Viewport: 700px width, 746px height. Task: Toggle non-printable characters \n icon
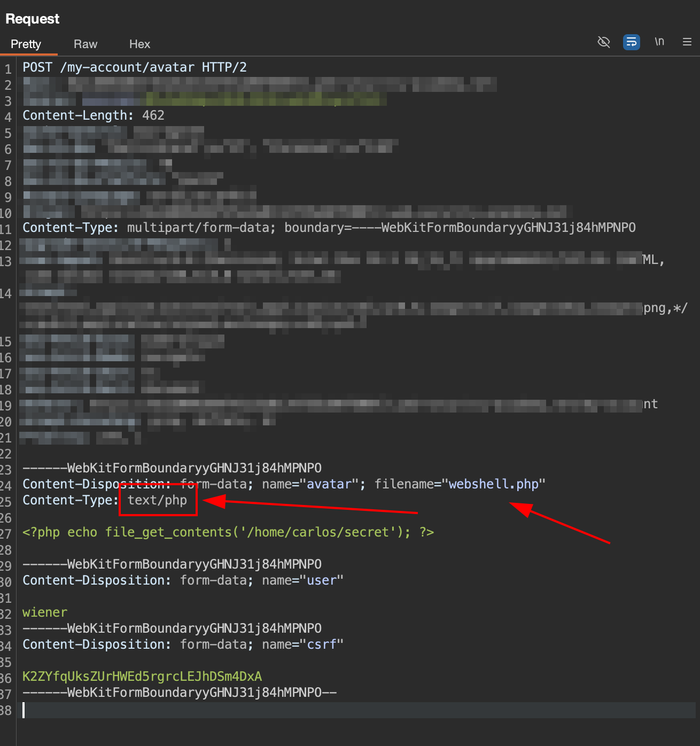point(659,42)
